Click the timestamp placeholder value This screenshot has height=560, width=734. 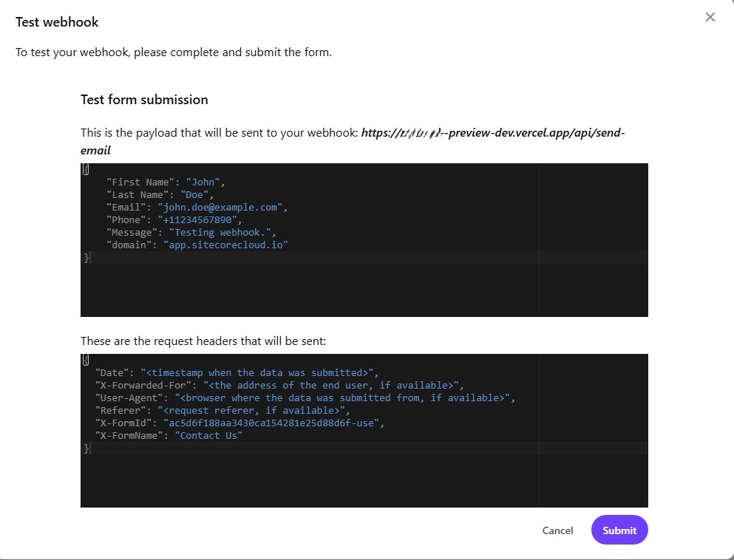coord(257,373)
